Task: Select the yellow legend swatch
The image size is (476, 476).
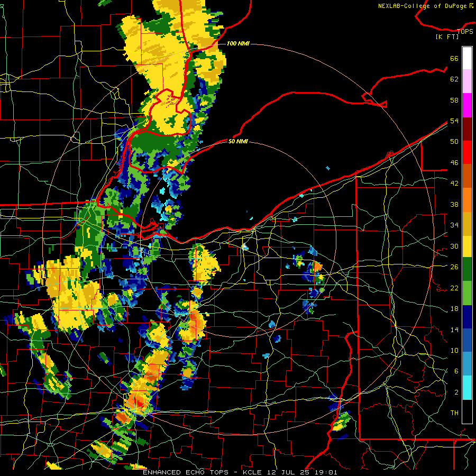Action: tap(467, 246)
